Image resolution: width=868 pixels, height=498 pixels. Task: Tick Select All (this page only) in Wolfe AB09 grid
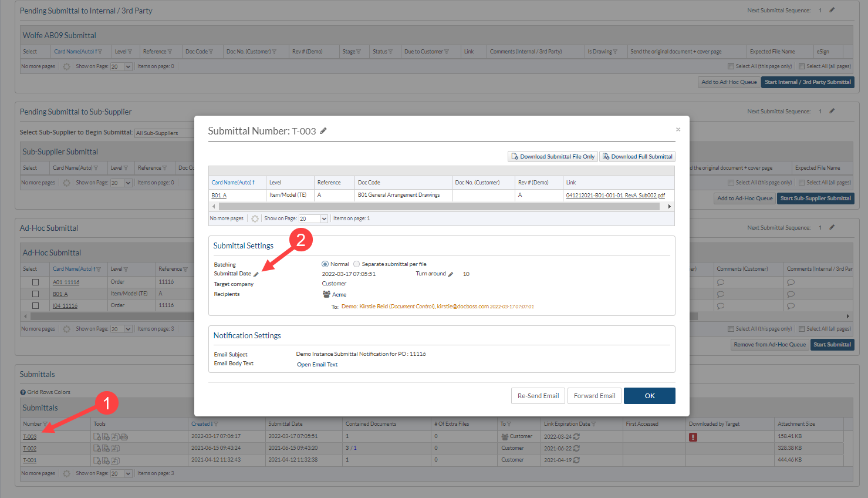point(731,66)
